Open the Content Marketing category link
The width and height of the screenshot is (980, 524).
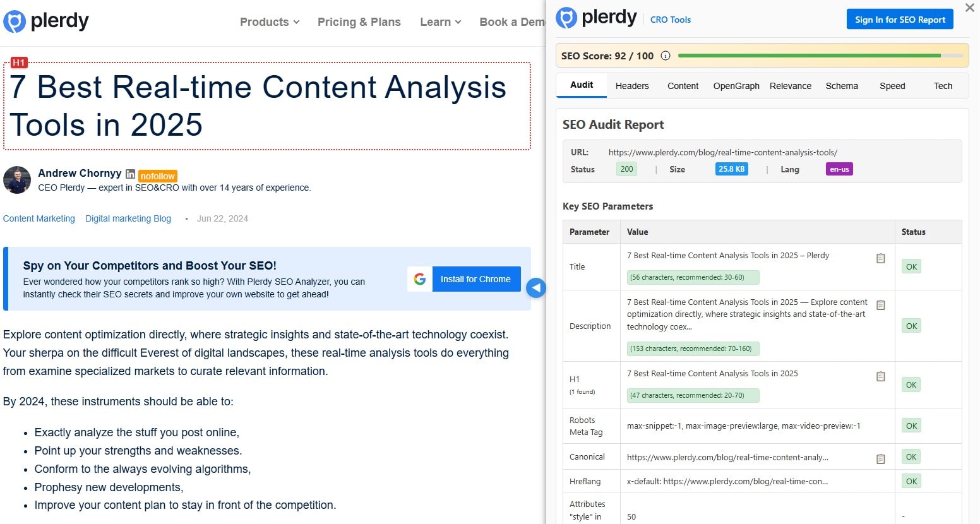point(39,218)
